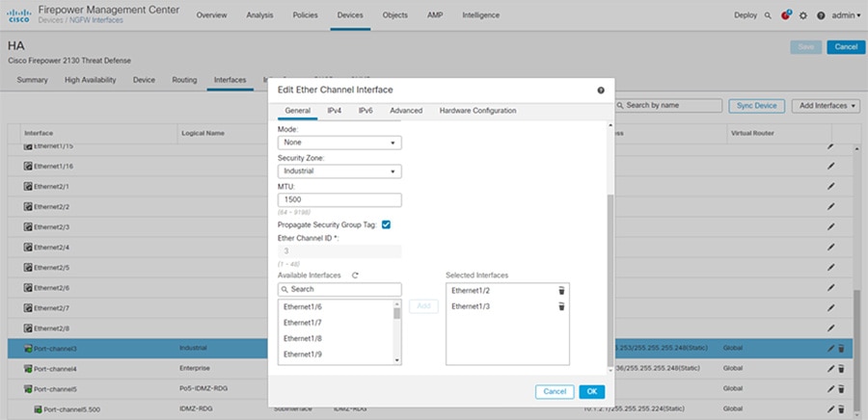Open the red notifications alert icon
868x420 pixels.
coord(785,14)
